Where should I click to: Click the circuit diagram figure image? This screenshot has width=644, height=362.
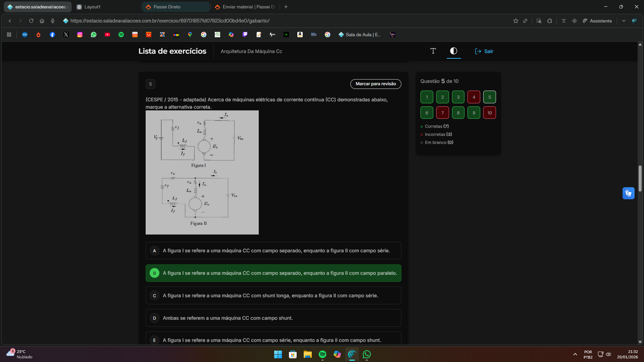pos(202,172)
